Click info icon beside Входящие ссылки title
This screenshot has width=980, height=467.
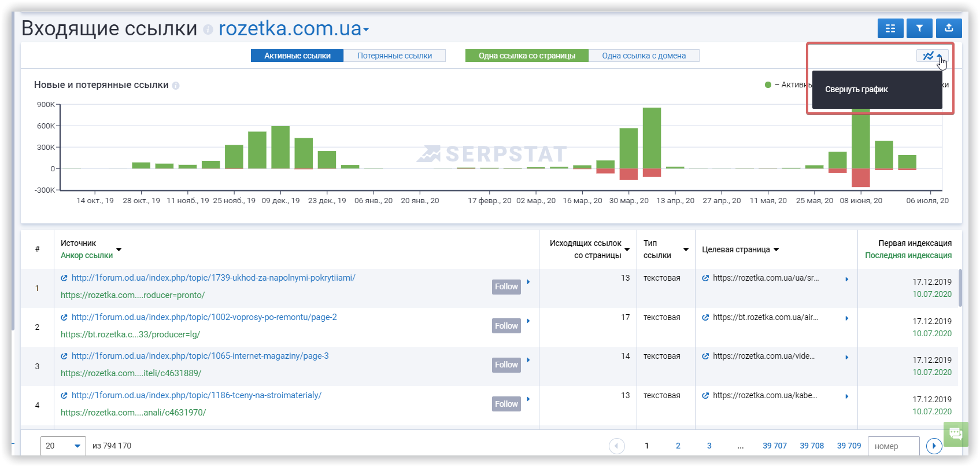pyautogui.click(x=208, y=30)
